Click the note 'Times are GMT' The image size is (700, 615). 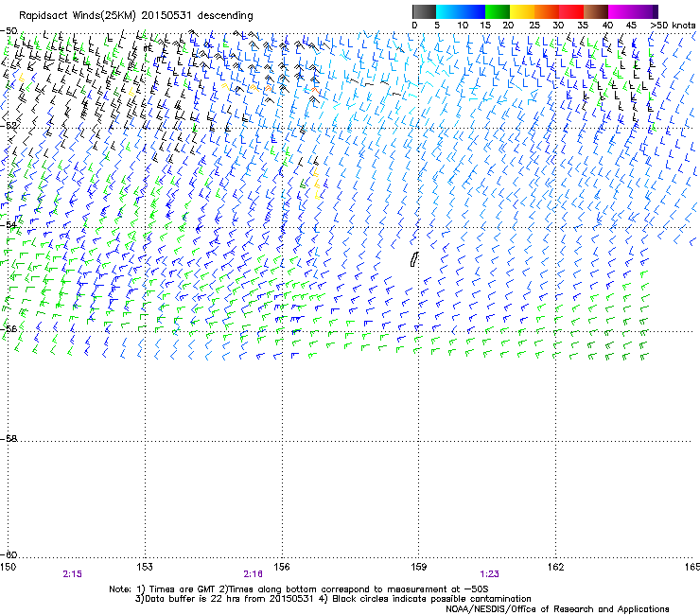tap(183, 589)
